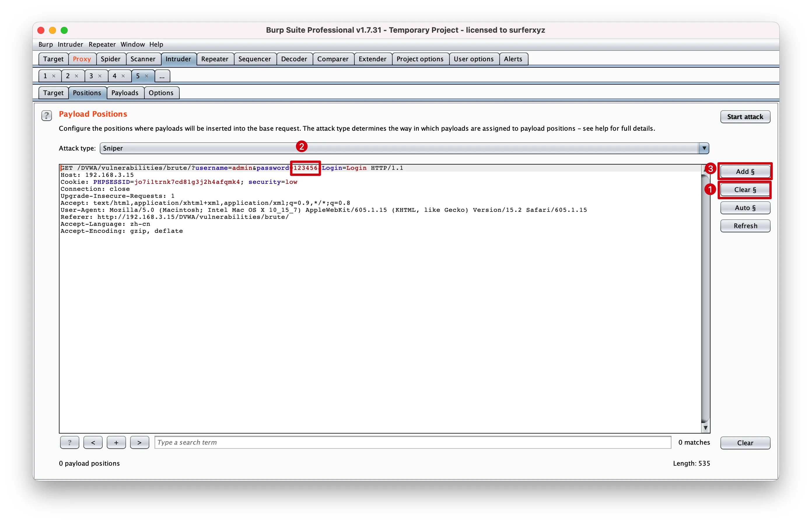Click the Refresh button
The width and height of the screenshot is (812, 524).
click(x=745, y=226)
